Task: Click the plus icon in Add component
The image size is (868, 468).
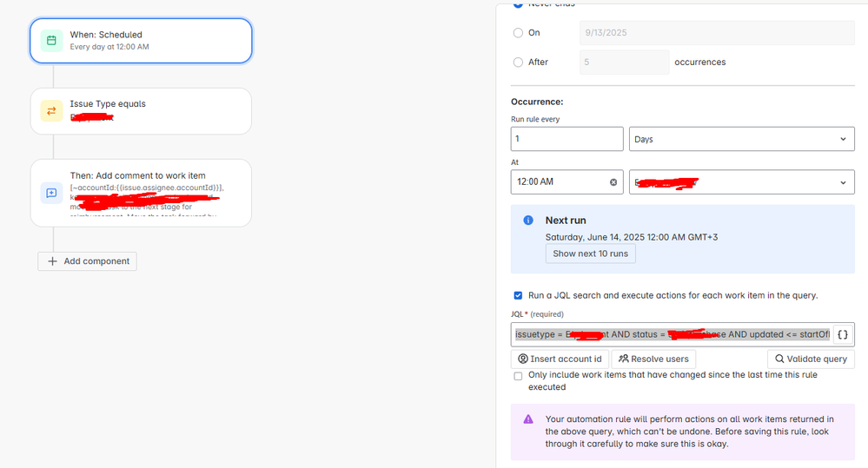Action: point(53,261)
